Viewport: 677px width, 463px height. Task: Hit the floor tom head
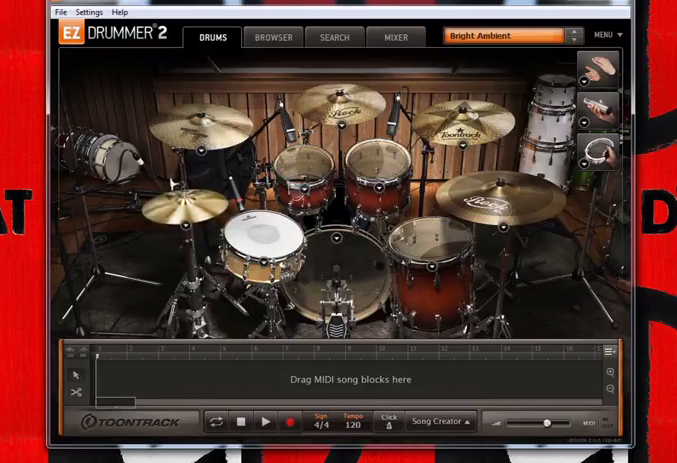pos(431,240)
